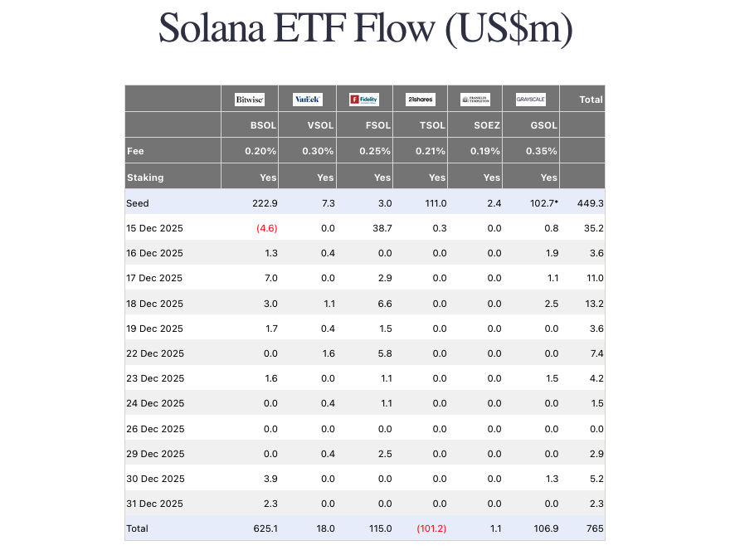Screen dimensions: 735x560
Task: Click the VanEck logo icon
Action: (x=307, y=100)
